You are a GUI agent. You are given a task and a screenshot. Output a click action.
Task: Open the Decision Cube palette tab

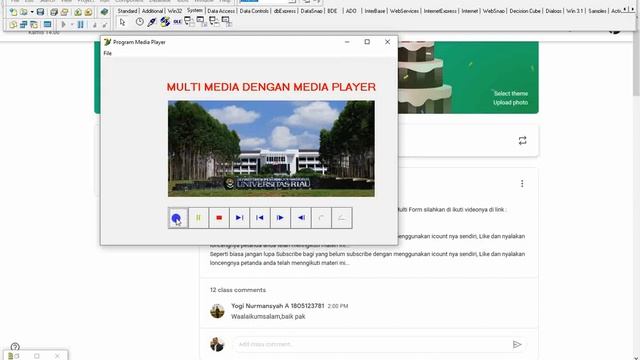[x=525, y=11]
